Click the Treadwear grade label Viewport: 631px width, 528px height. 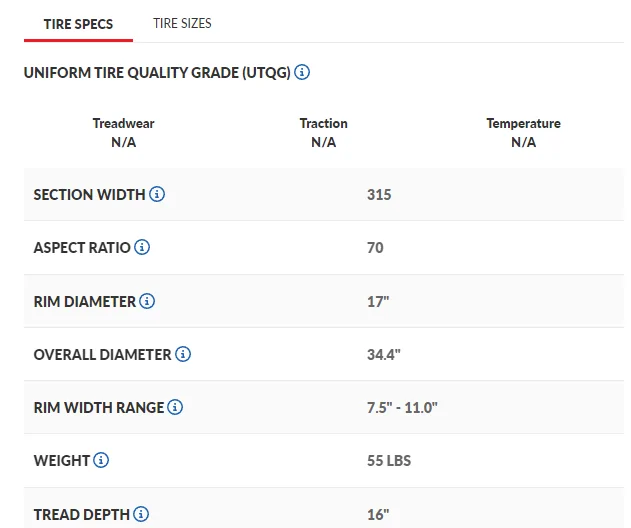[x=124, y=123]
